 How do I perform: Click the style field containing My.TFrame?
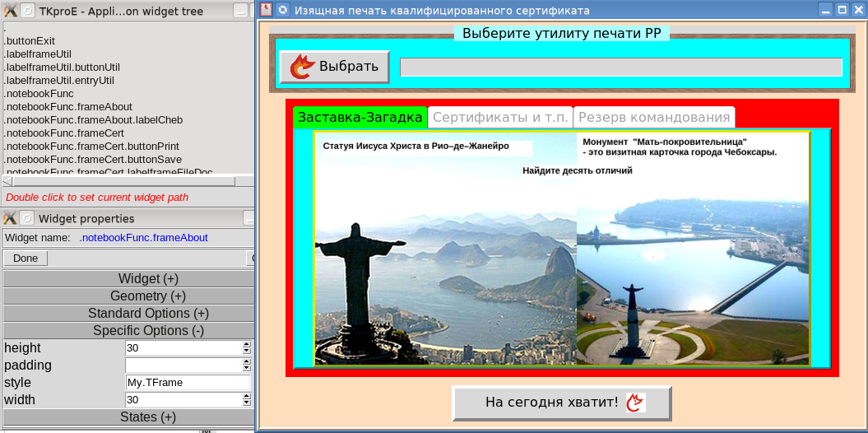tap(188, 382)
